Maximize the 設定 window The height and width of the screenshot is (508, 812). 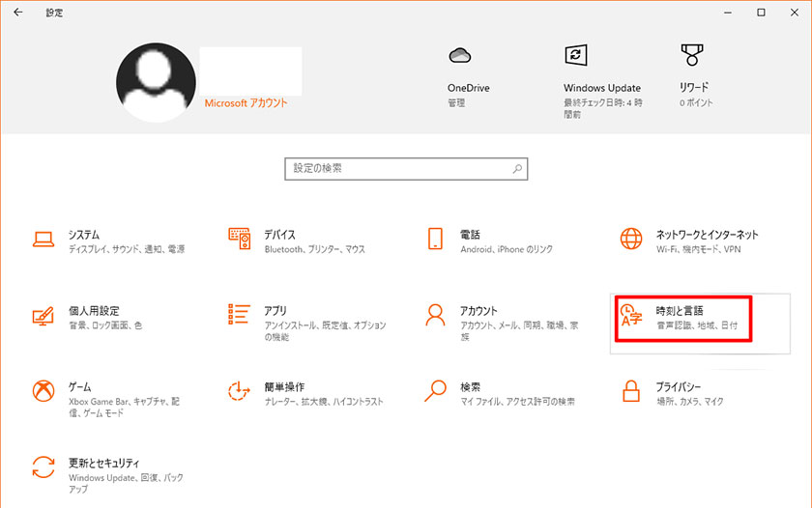[x=761, y=13]
